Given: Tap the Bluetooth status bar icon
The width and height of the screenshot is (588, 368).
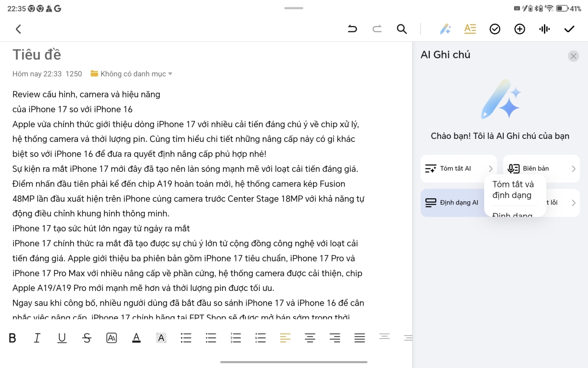Looking at the screenshot, I should click(536, 8).
